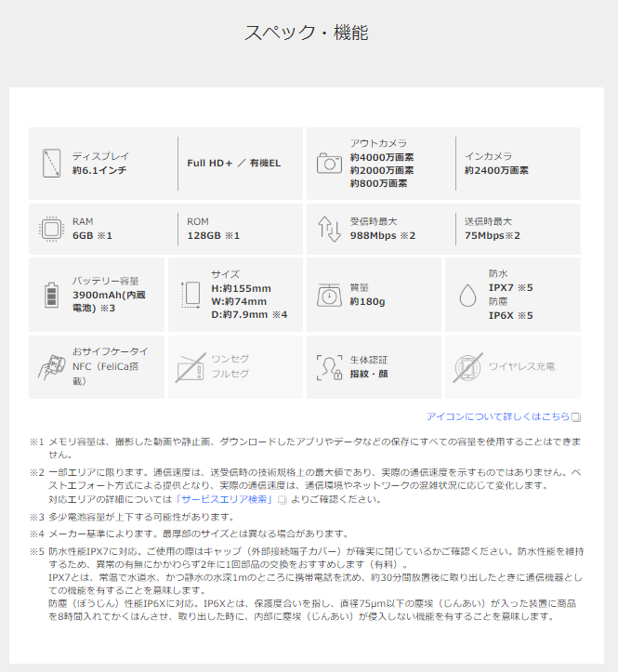Click the 988Mbps ※2 download value

click(x=383, y=235)
